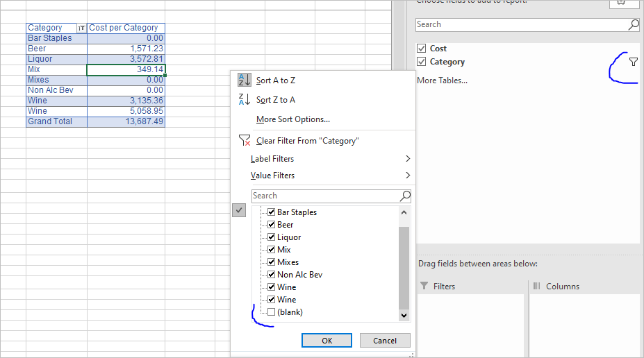Open the Category header filter dropdown in the pivot table
Viewport: 644px width, 358px height.
[x=81, y=28]
